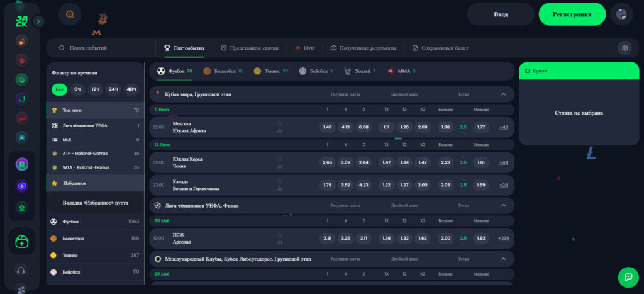
Task: Open the headset support icon in the sidebar
Action: (x=21, y=270)
